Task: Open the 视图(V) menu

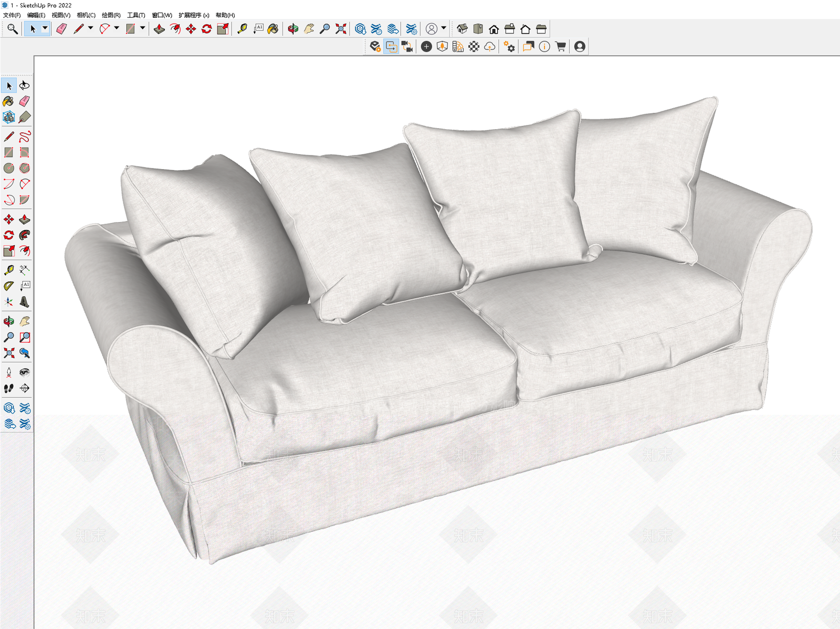Action: click(x=61, y=15)
